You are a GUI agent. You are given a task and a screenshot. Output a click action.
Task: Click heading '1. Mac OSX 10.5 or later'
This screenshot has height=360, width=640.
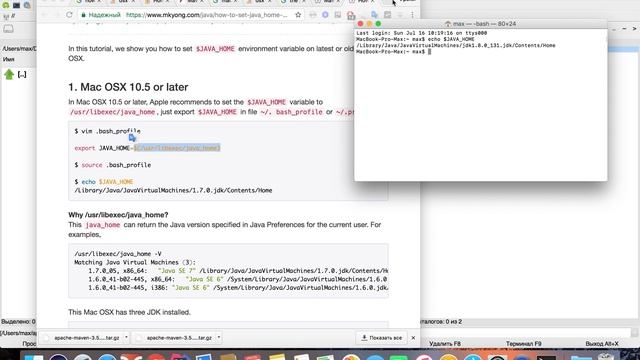128,87
